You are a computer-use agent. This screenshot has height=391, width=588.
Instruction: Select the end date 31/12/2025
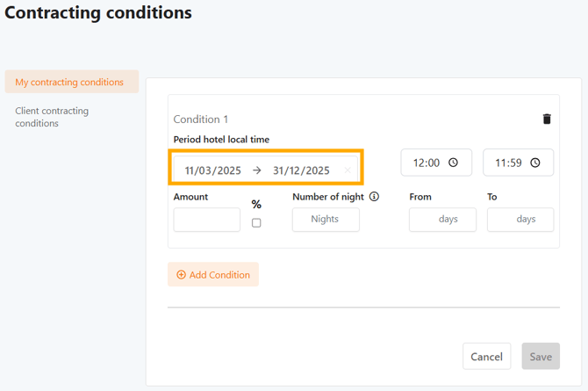[x=301, y=170]
